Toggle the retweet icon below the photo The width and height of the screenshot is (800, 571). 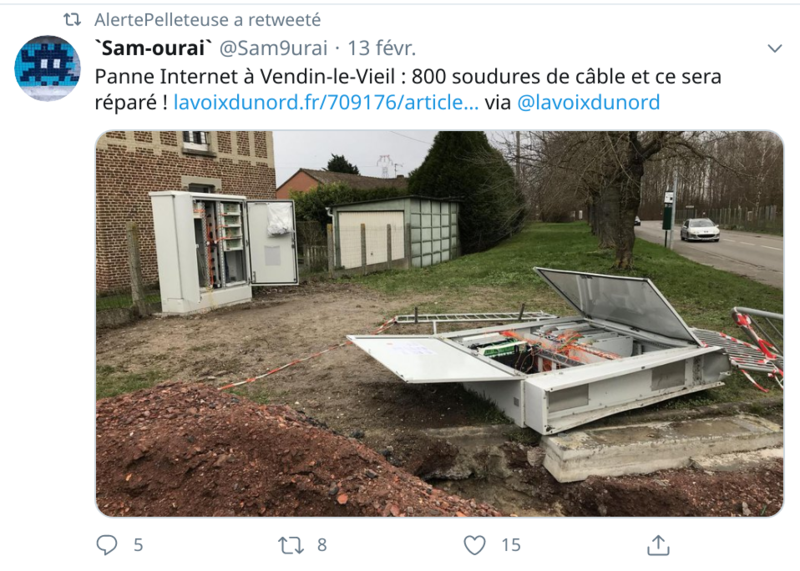[291, 545]
